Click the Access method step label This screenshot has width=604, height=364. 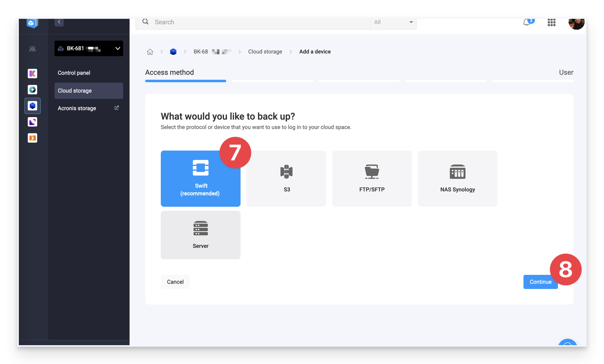pyautogui.click(x=169, y=72)
